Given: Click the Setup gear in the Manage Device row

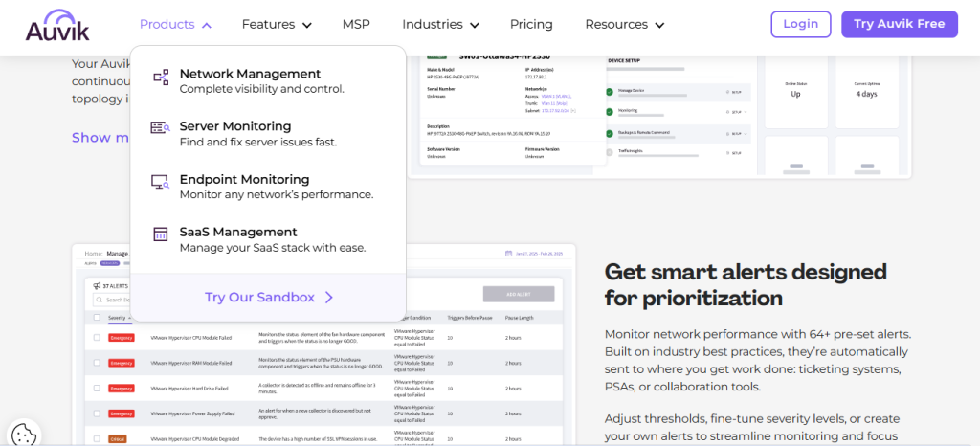Looking at the screenshot, I should 728,92.
